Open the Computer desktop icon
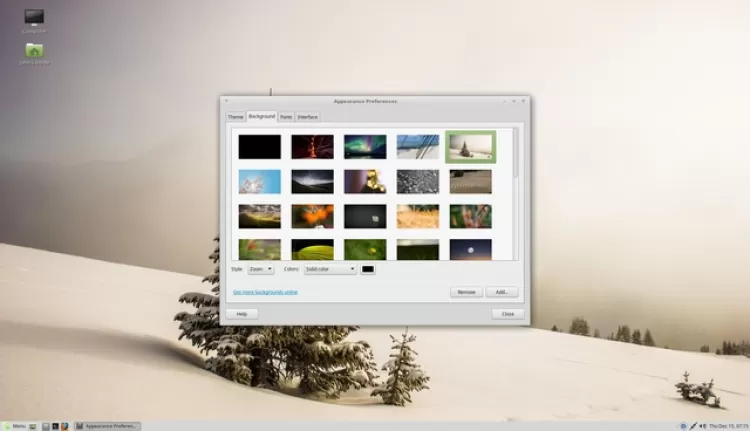 [34, 17]
